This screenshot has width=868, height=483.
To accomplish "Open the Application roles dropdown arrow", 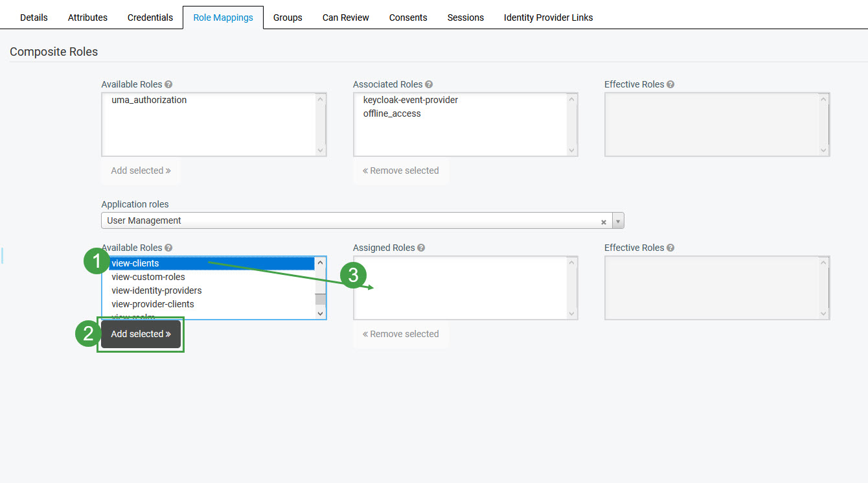I will click(618, 221).
